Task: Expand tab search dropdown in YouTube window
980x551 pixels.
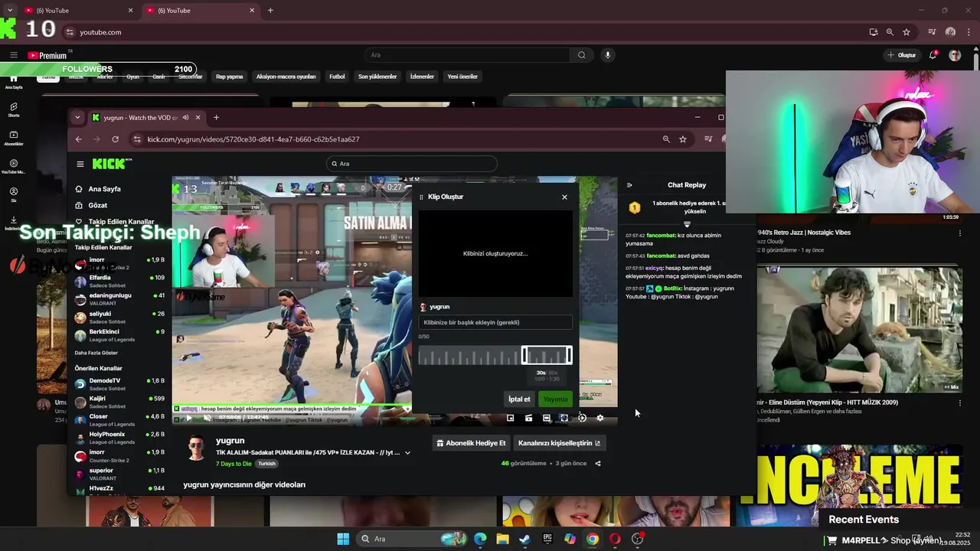Action: click(9, 11)
